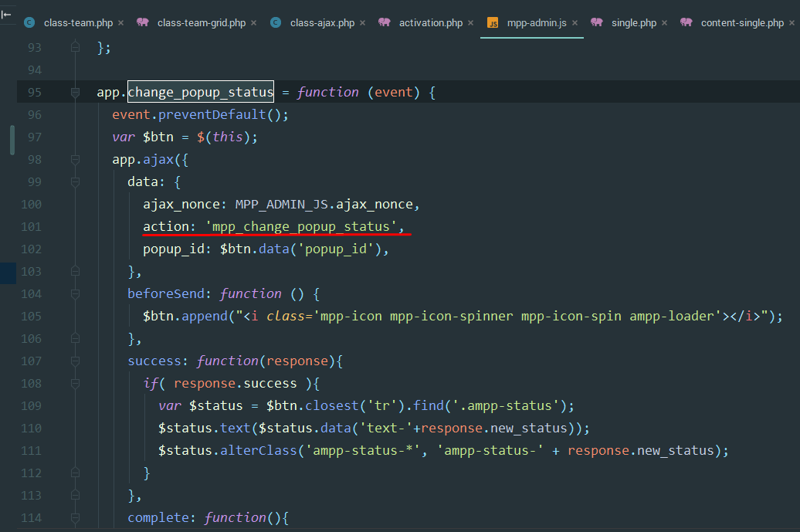Open the activation.php tab
Screen dimensions: 800x532
431,23
